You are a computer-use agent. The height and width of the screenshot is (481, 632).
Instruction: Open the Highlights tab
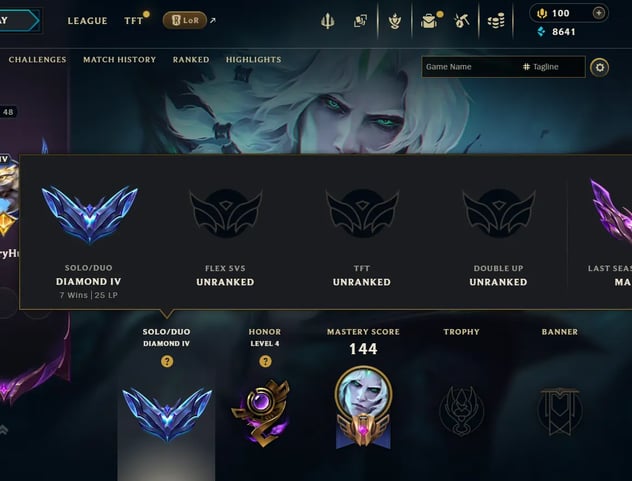coord(254,60)
